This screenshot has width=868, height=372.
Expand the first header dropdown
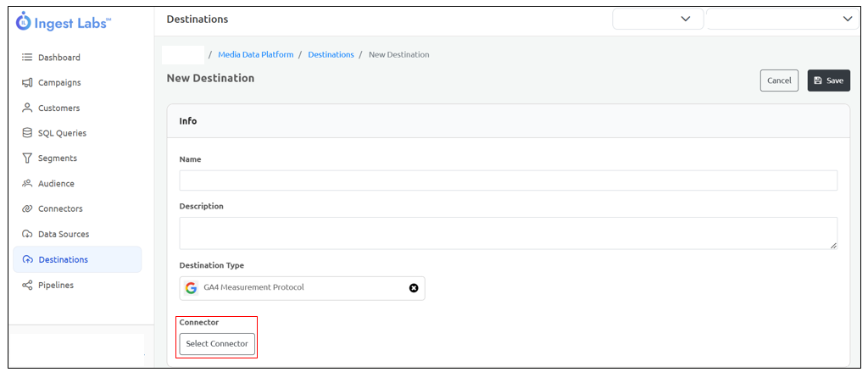[658, 19]
